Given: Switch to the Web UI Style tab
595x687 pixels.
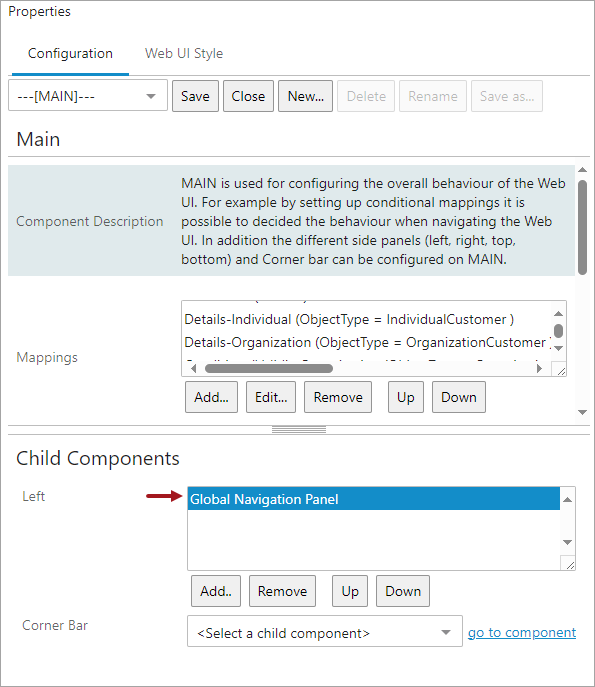Looking at the screenshot, I should tap(184, 53).
